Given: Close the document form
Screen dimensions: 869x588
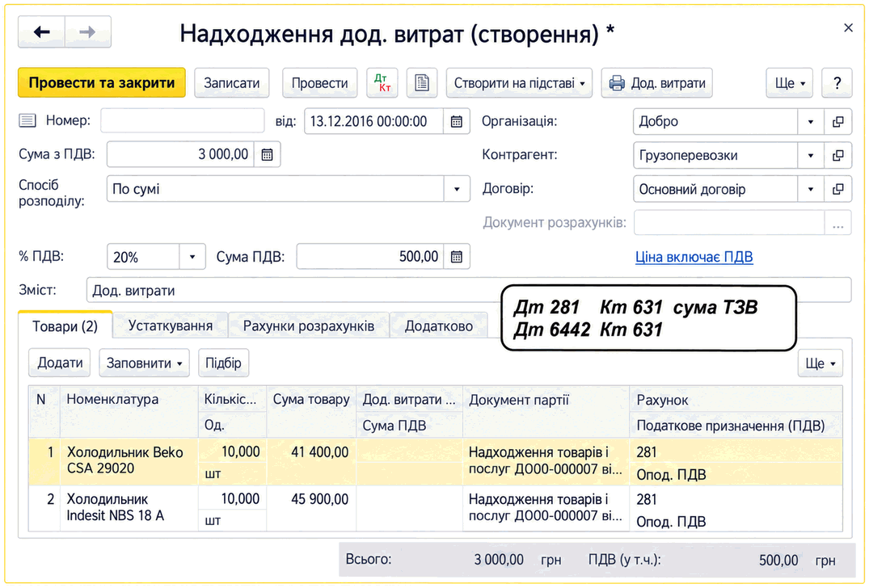Looking at the screenshot, I should 848,27.
